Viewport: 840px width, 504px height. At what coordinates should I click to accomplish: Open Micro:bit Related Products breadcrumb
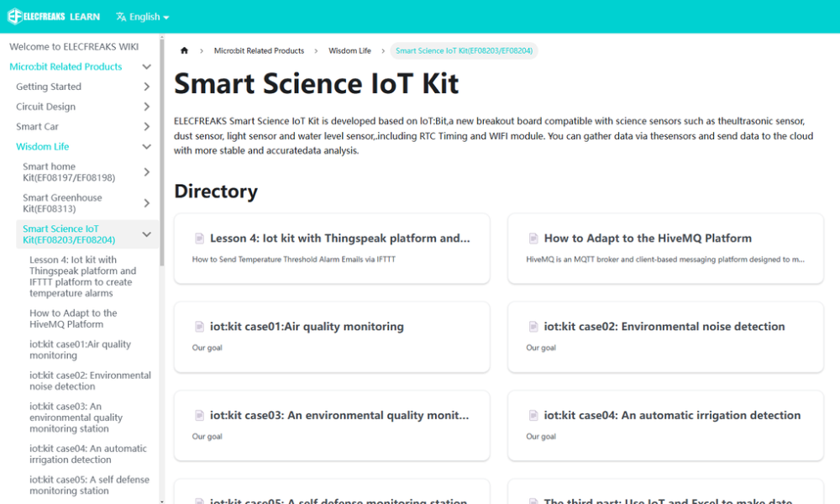[x=259, y=50]
